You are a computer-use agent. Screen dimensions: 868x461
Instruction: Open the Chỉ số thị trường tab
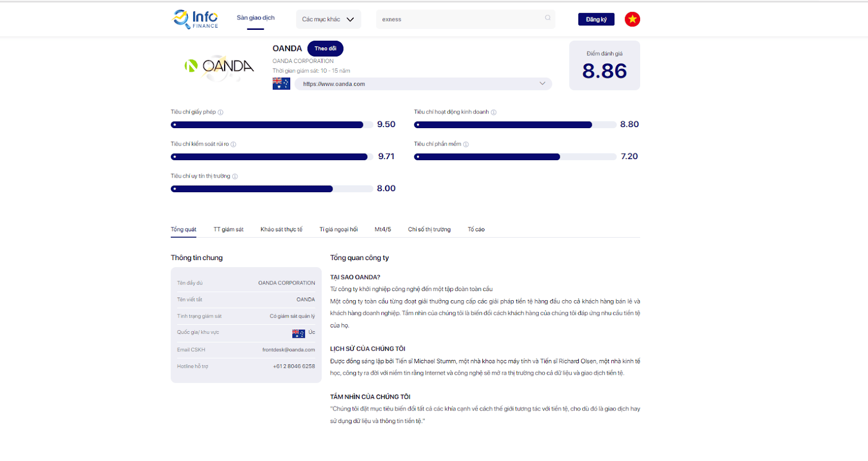[x=429, y=230]
